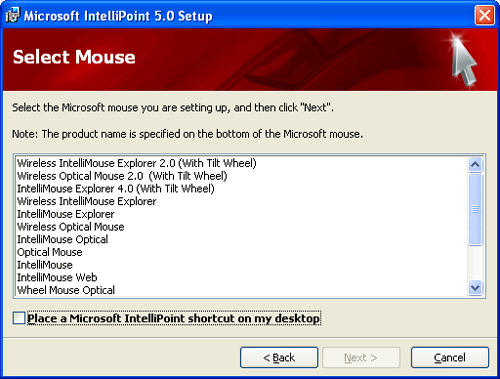Select Wireless IntelliMouse Explorer 2.0 (With Tilt Wheel)
The width and height of the screenshot is (500, 379).
click(x=137, y=163)
